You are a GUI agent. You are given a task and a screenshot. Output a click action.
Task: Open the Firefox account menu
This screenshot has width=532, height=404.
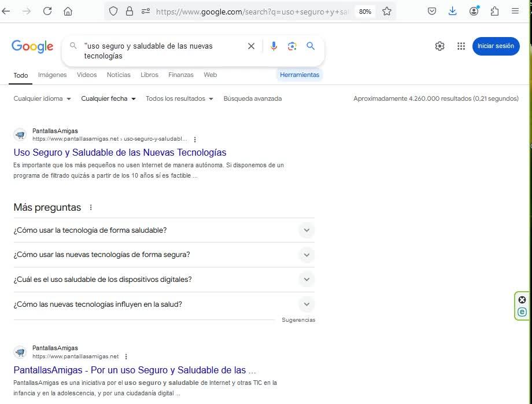[x=474, y=11]
